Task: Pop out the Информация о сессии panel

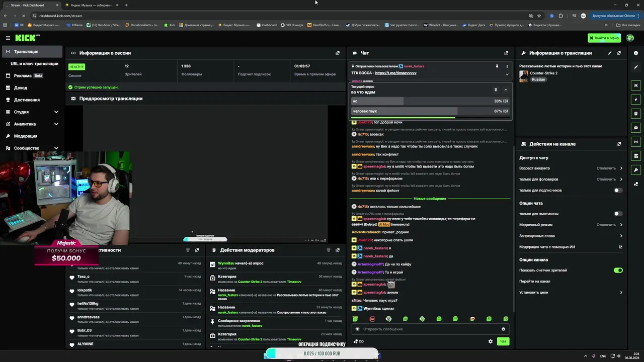Action: click(x=338, y=53)
